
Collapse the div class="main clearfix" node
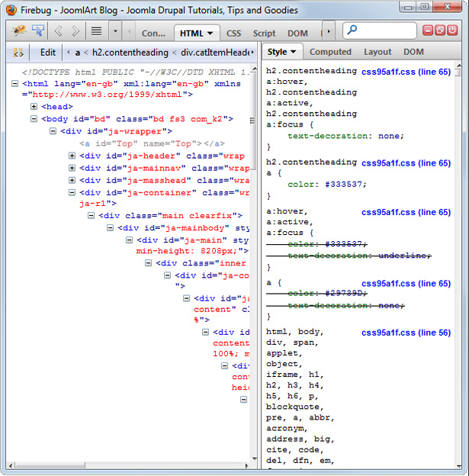[x=91, y=216]
